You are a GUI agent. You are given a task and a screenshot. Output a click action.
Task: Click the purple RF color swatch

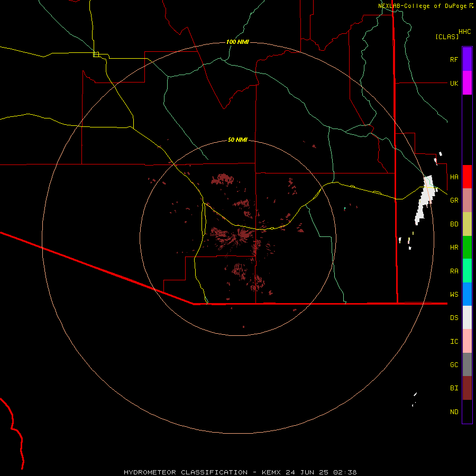(467, 59)
